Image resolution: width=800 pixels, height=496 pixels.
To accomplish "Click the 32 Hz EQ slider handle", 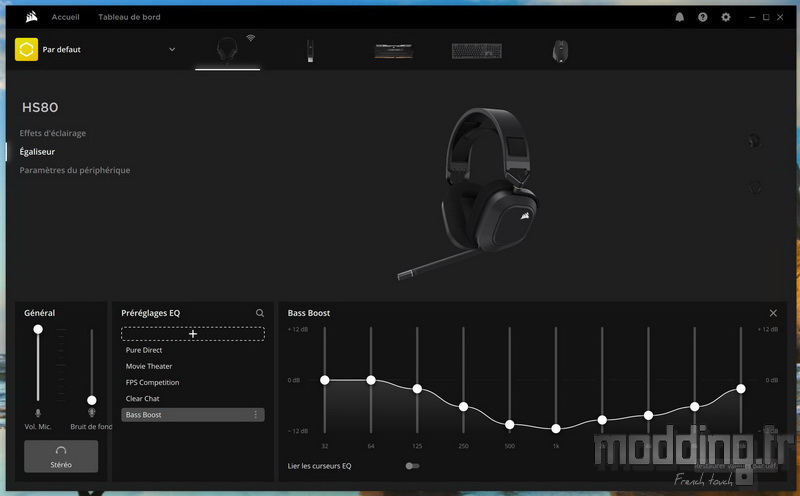I will (324, 380).
